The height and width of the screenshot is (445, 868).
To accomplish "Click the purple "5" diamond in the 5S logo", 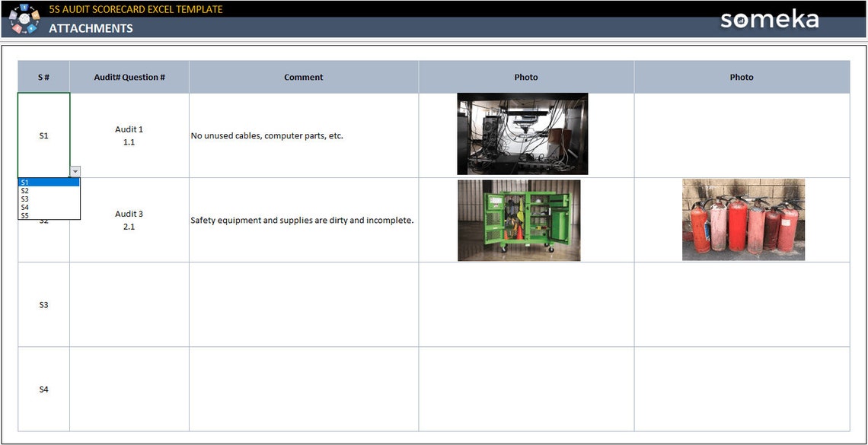I will 13,16.
